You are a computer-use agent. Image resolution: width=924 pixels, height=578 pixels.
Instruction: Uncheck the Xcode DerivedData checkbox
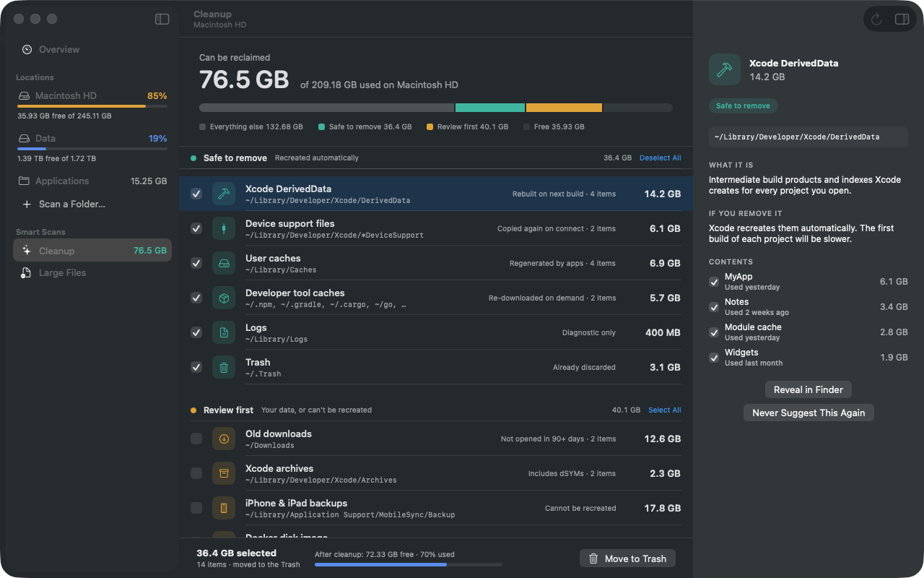[196, 194]
